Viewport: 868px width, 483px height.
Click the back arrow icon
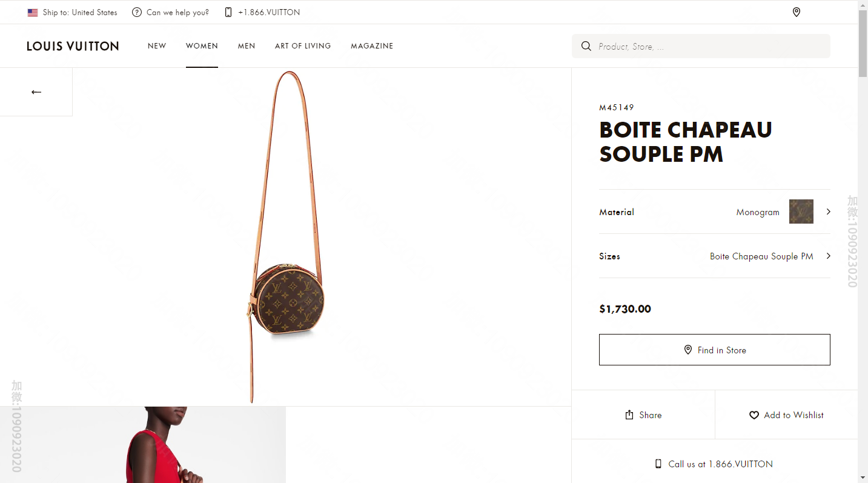click(x=36, y=92)
